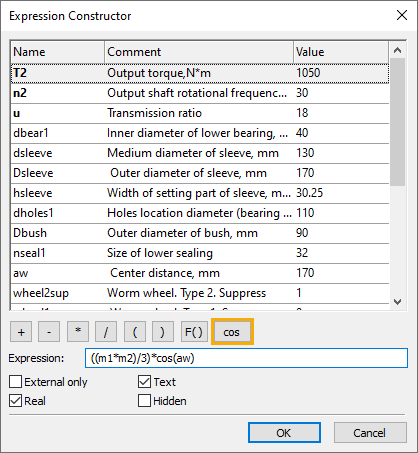Click the minus operator button
The width and height of the screenshot is (418, 453).
tap(49, 332)
